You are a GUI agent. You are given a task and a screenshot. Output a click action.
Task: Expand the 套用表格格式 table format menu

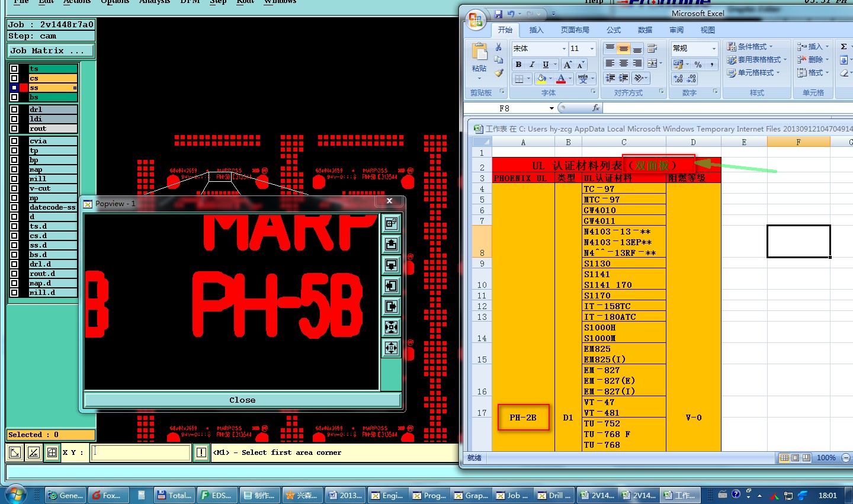tap(757, 59)
